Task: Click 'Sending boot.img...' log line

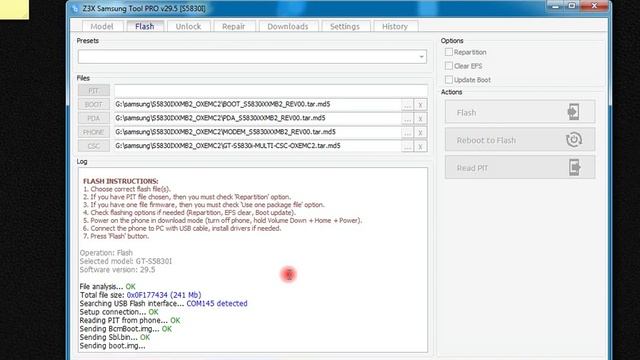Action: point(112,346)
